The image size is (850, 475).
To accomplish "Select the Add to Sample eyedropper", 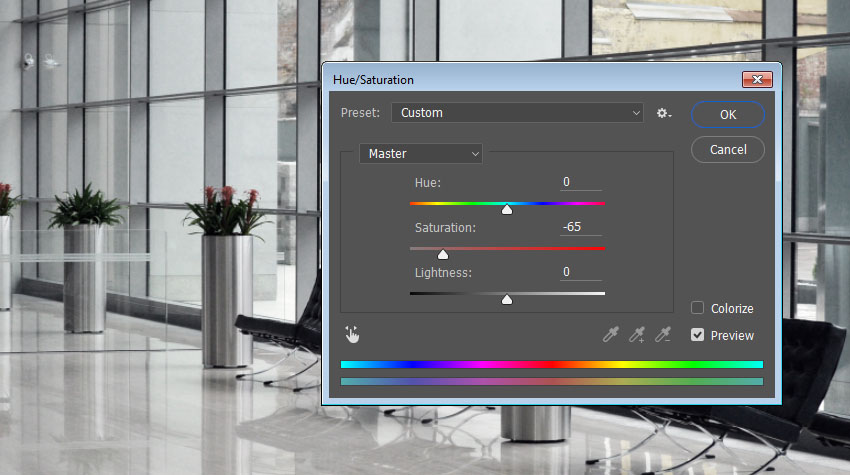I will [x=637, y=335].
